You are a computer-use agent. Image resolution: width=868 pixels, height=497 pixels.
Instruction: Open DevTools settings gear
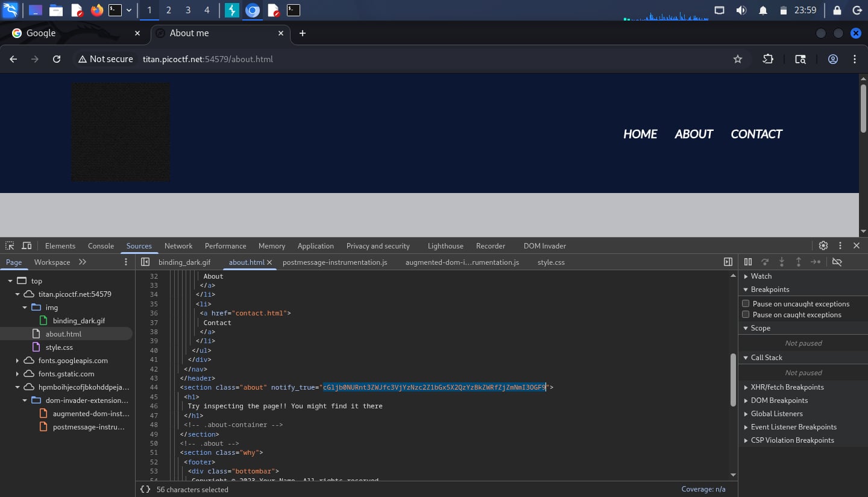(823, 245)
